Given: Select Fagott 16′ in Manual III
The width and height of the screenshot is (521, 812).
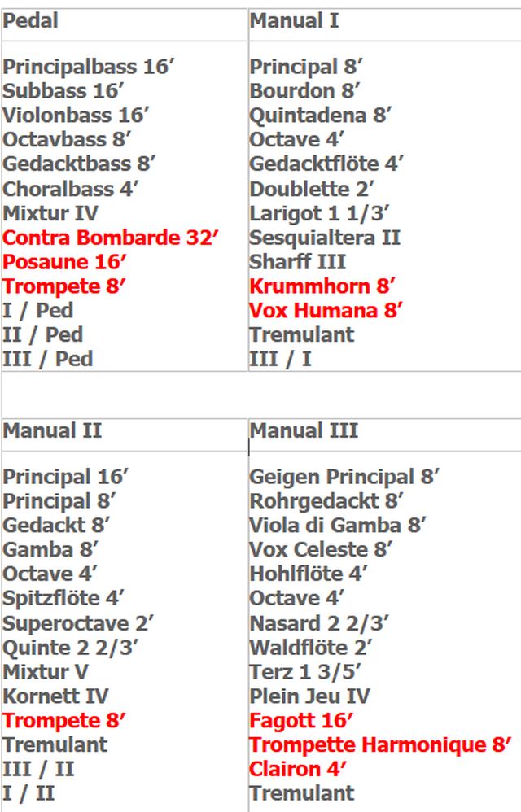Looking at the screenshot, I should 301,721.
